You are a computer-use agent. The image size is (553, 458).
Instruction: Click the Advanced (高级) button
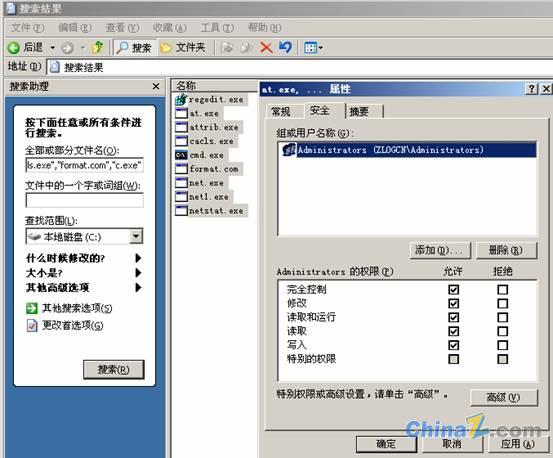click(504, 398)
